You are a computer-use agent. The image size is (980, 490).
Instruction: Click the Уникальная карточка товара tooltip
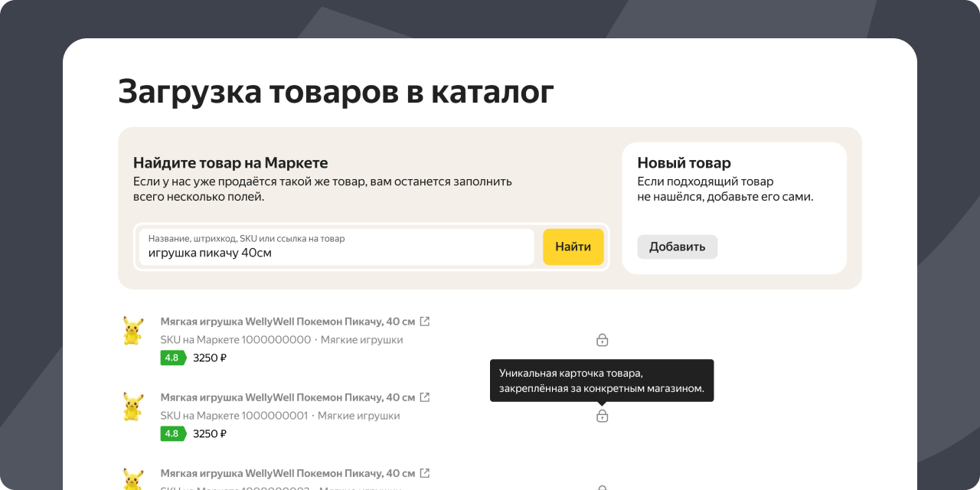(x=601, y=381)
